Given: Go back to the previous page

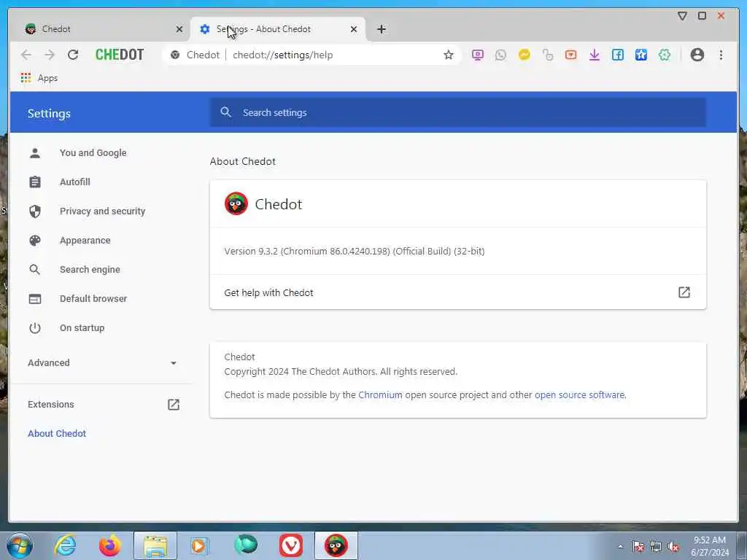Looking at the screenshot, I should [26, 55].
